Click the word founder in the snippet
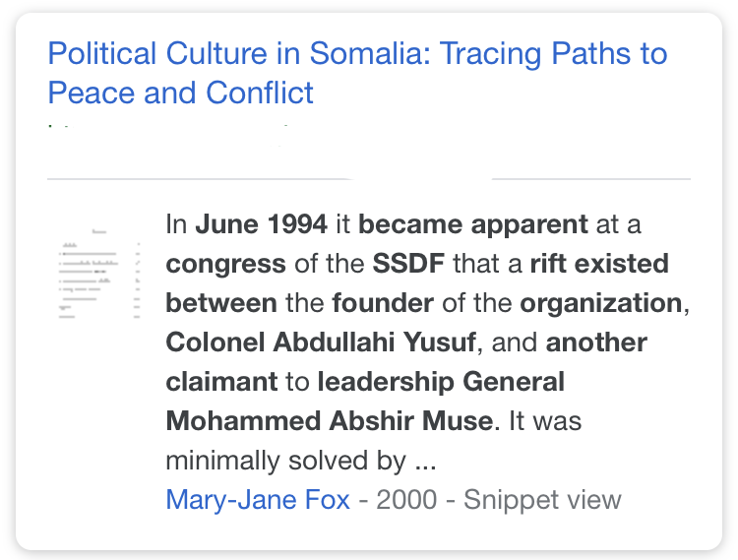738x560 pixels. click(383, 302)
